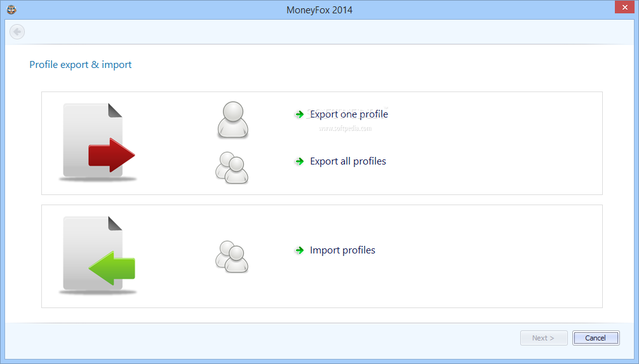Click the import document icon with green arrow
Screen dimensions: 639x364
98,255
